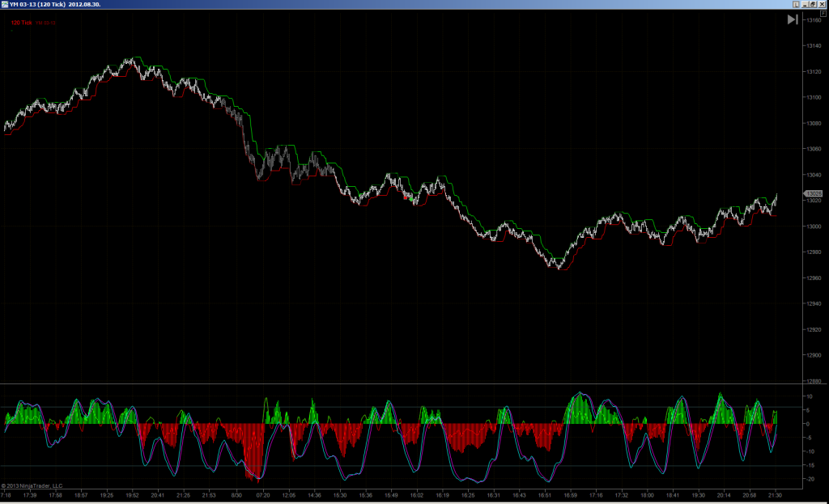Click the 17:39 time axis label
Screen dimensions: 829x504
pyautogui.click(x=30, y=496)
